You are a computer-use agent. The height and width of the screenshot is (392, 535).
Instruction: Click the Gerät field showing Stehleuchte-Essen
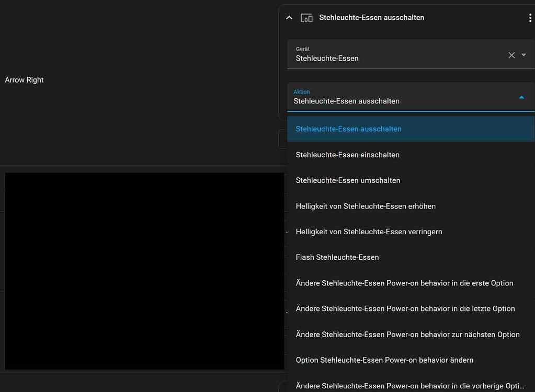(411, 54)
